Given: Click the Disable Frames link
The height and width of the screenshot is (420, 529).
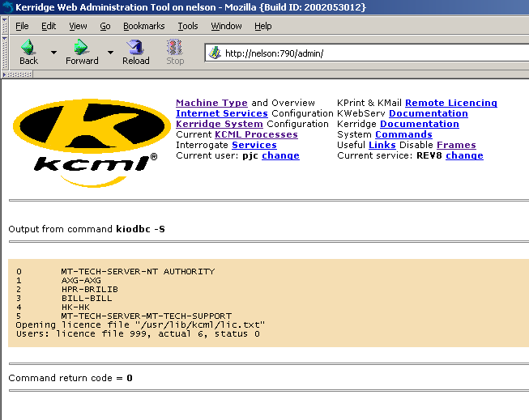Looking at the screenshot, I should pyautogui.click(x=456, y=145).
